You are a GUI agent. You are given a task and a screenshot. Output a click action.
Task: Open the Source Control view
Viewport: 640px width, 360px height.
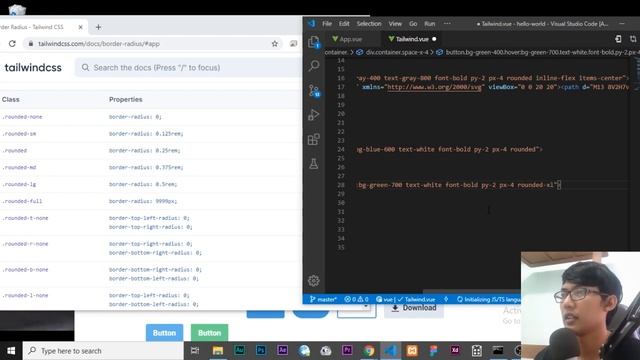pyautogui.click(x=313, y=91)
